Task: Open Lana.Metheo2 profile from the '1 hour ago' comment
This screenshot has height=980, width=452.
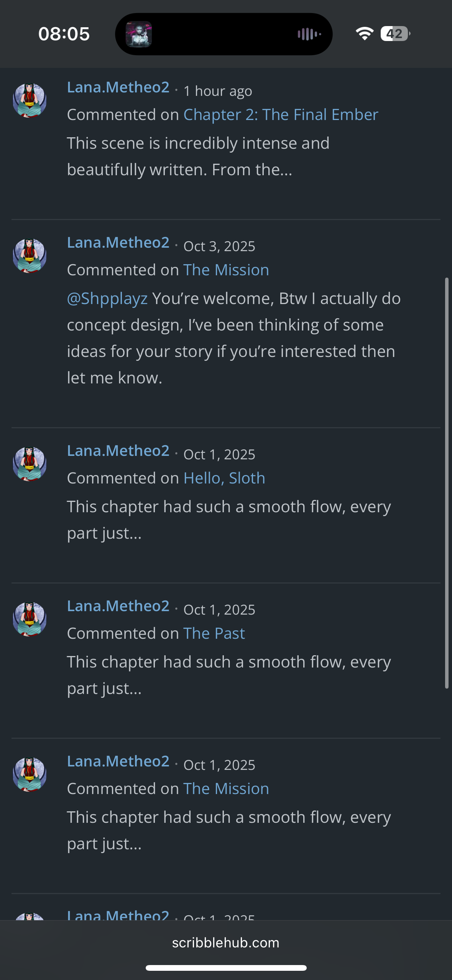Action: pos(118,87)
